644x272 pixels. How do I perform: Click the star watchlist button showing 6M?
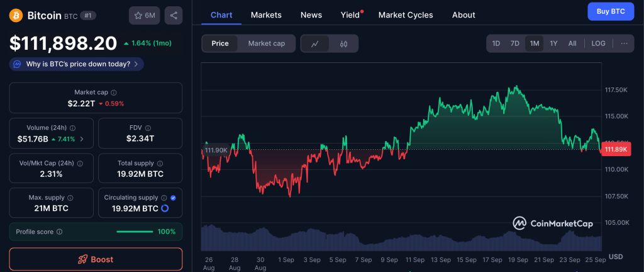(x=144, y=15)
